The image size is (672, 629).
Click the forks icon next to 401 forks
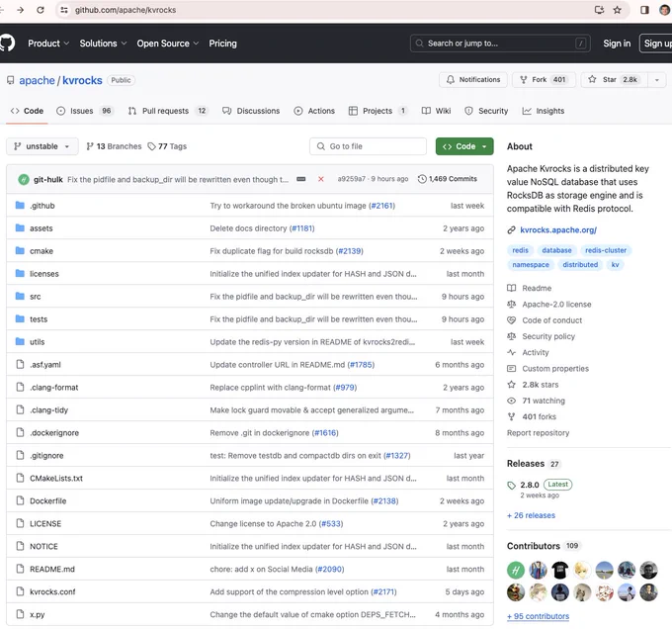[x=511, y=416]
